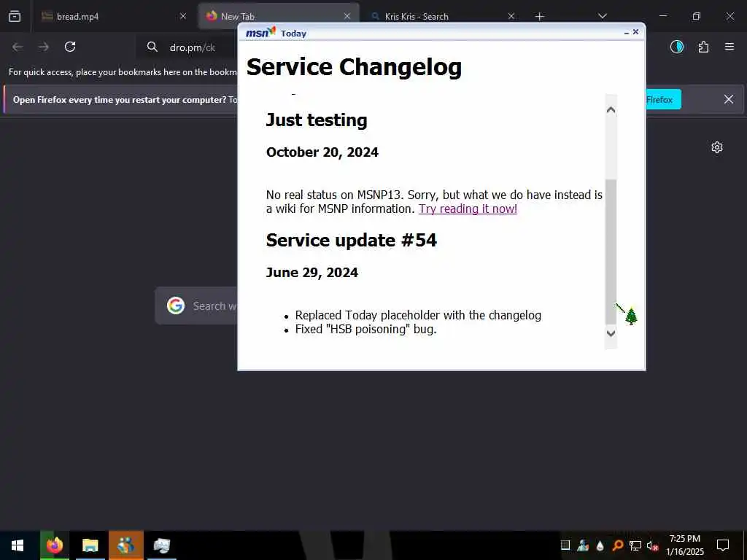
Task: Click the search magnifier in the address bar
Action: point(152,47)
